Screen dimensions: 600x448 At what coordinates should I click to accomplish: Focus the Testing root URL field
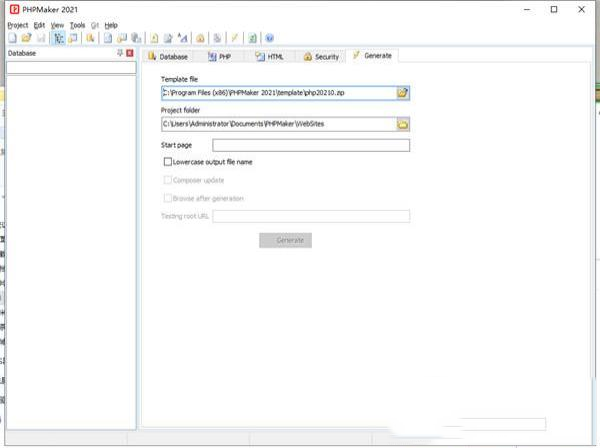pyautogui.click(x=310, y=216)
